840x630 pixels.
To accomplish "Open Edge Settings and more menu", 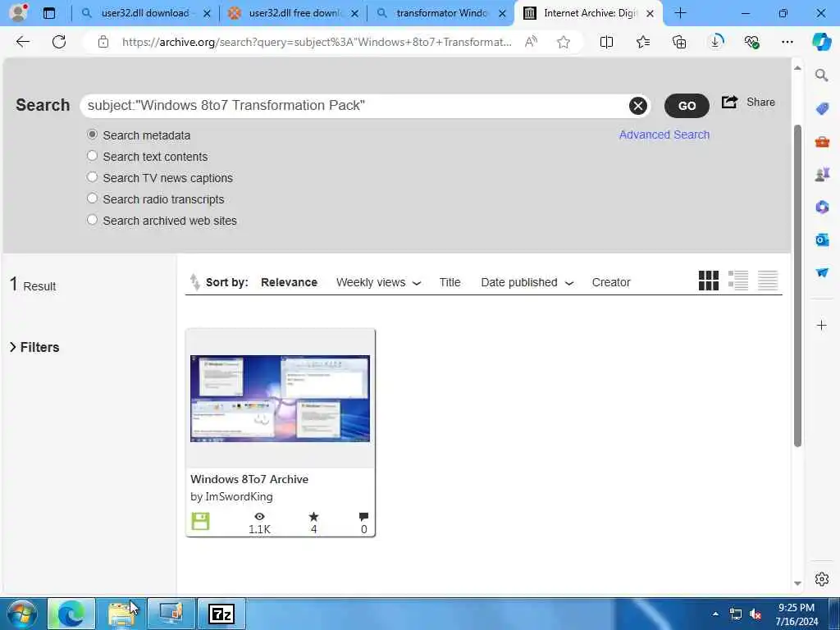I will pos(787,42).
